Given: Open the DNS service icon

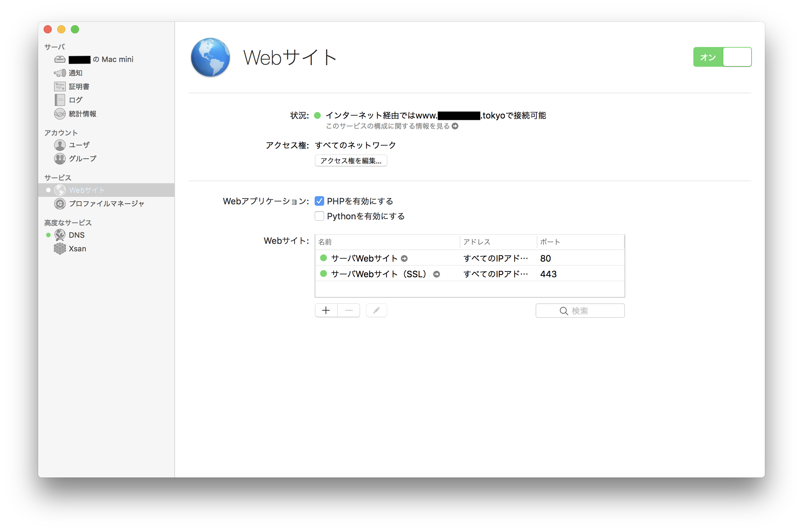Looking at the screenshot, I should tap(60, 235).
